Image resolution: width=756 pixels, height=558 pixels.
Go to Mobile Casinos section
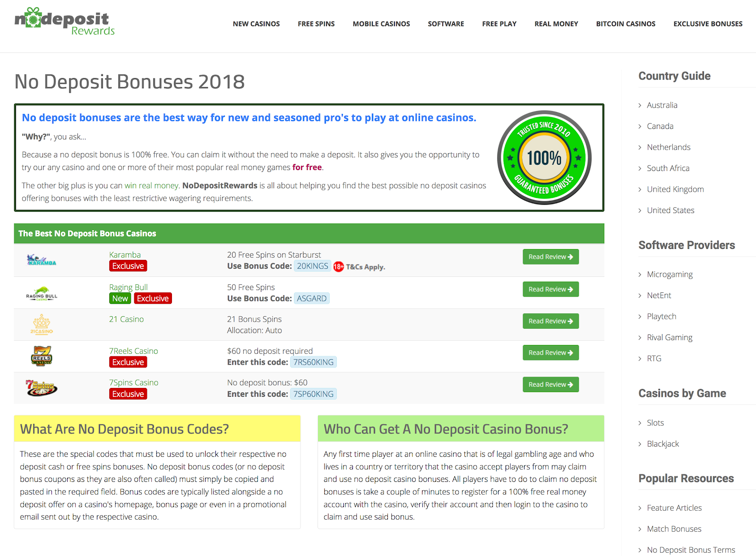(x=381, y=24)
